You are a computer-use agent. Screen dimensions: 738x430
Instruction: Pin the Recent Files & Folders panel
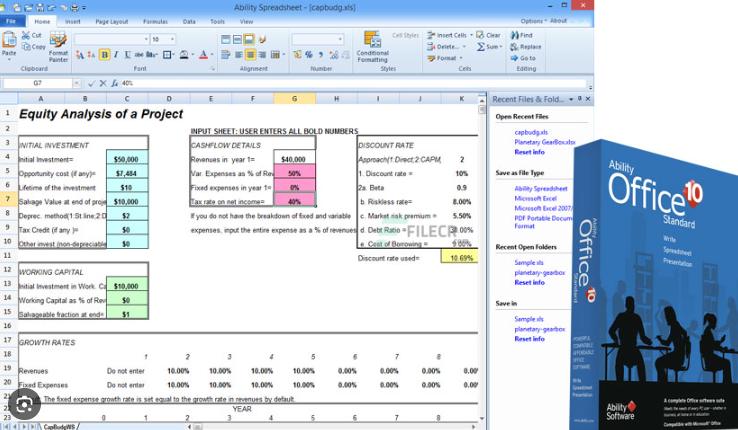point(580,99)
